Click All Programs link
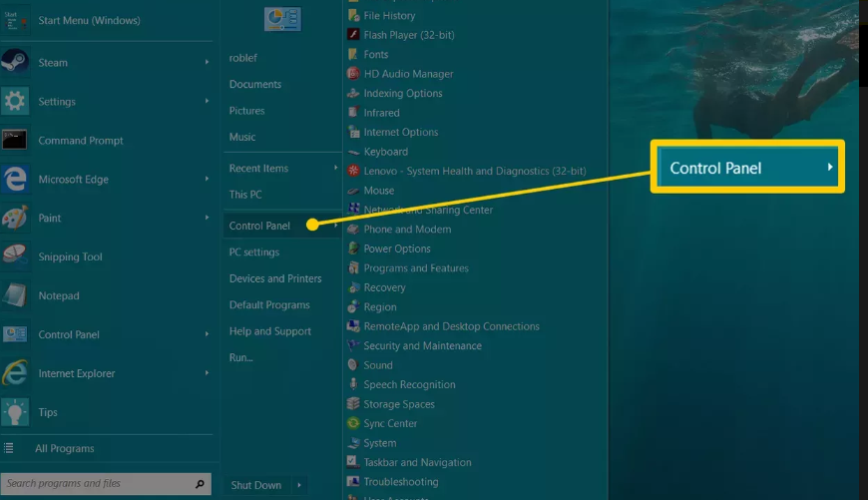 pos(64,448)
